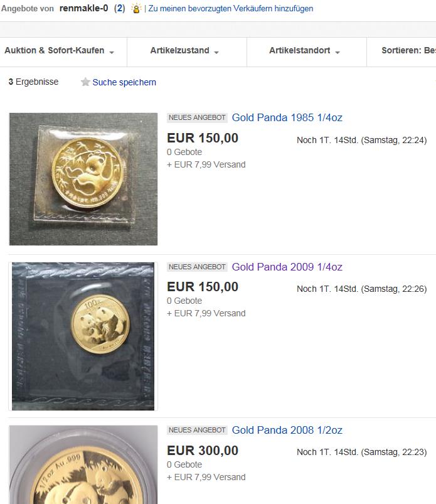Open the Gold Panda 2009 coin thumbnail
This screenshot has width=436, height=504.
[83, 336]
